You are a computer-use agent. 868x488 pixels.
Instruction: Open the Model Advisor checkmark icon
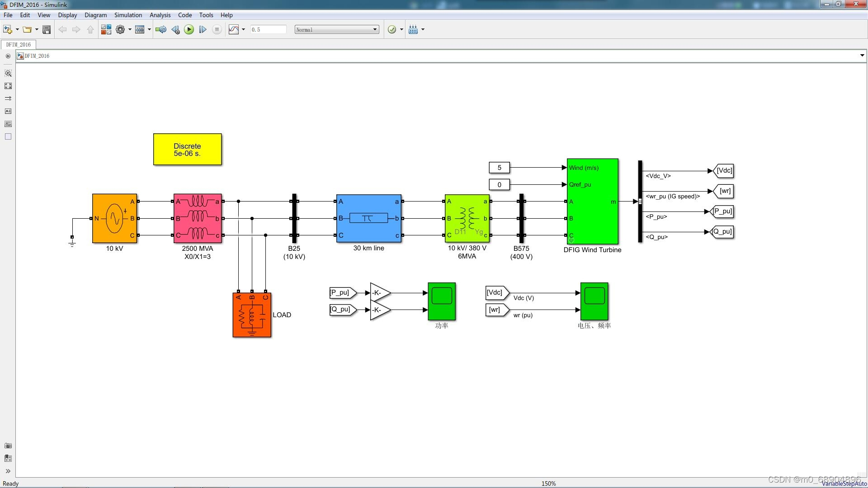392,30
